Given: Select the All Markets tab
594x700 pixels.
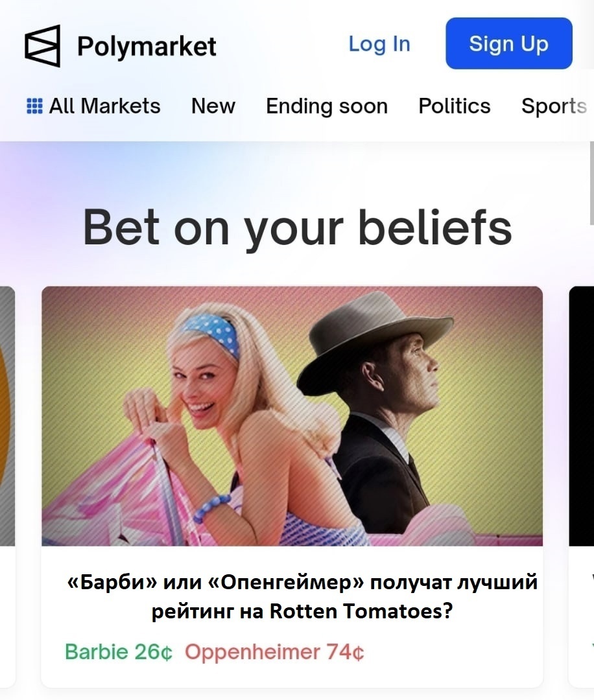Looking at the screenshot, I should click(x=94, y=106).
